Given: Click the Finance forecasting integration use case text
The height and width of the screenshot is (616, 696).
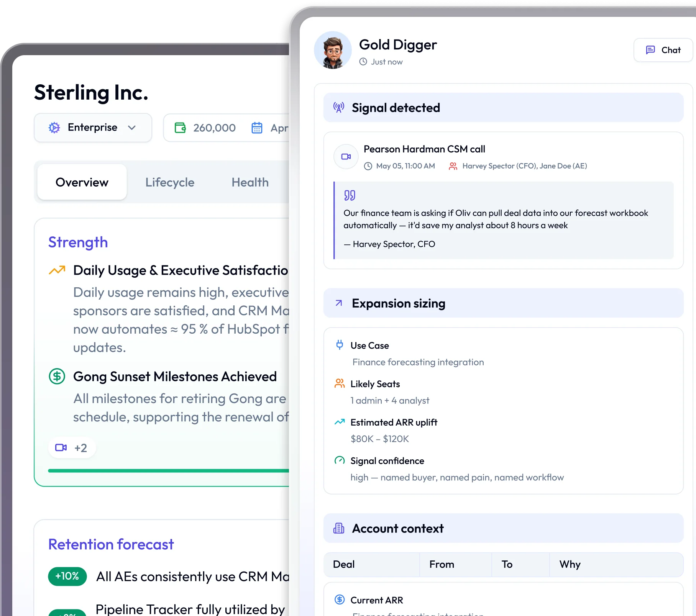Looking at the screenshot, I should pos(418,362).
